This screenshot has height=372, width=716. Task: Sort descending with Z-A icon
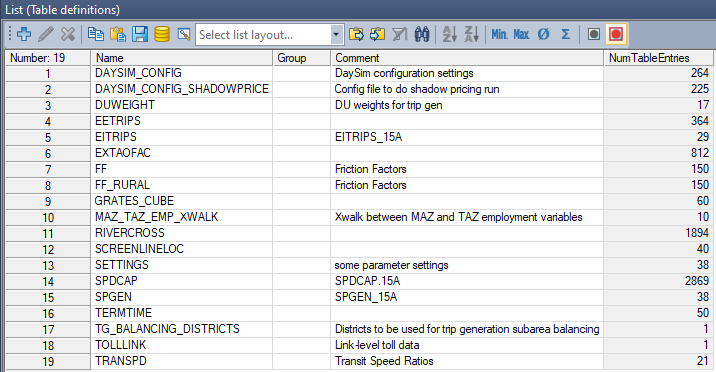coord(471,34)
